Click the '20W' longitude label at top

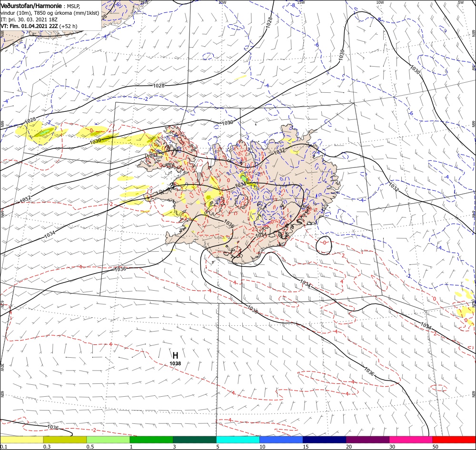[222, 2]
